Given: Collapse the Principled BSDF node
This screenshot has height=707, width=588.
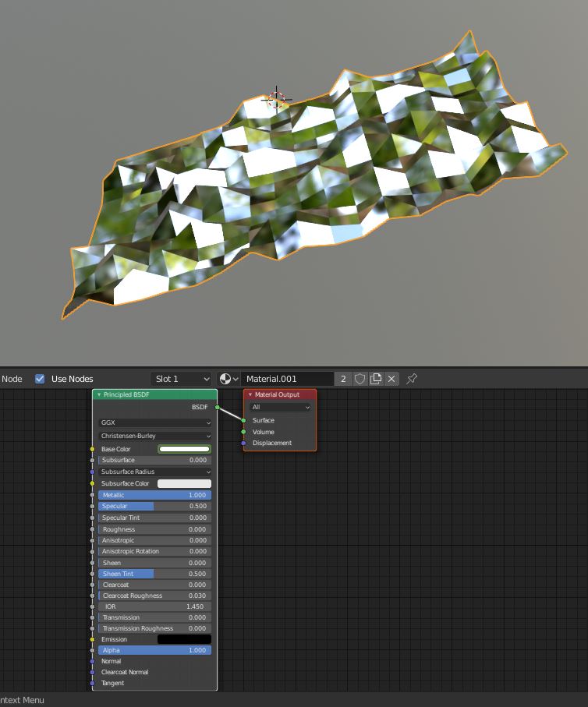Looking at the screenshot, I should pos(99,395).
